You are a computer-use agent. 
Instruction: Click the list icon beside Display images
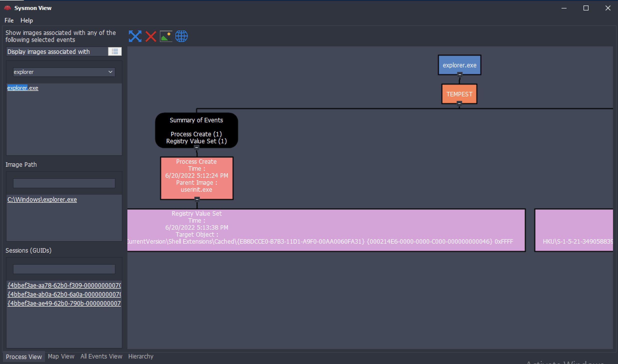[x=115, y=51]
